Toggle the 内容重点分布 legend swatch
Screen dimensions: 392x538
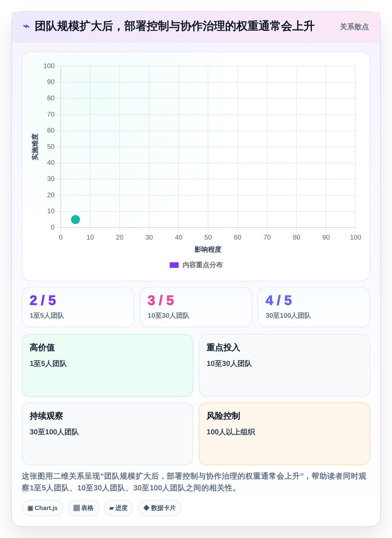click(174, 265)
